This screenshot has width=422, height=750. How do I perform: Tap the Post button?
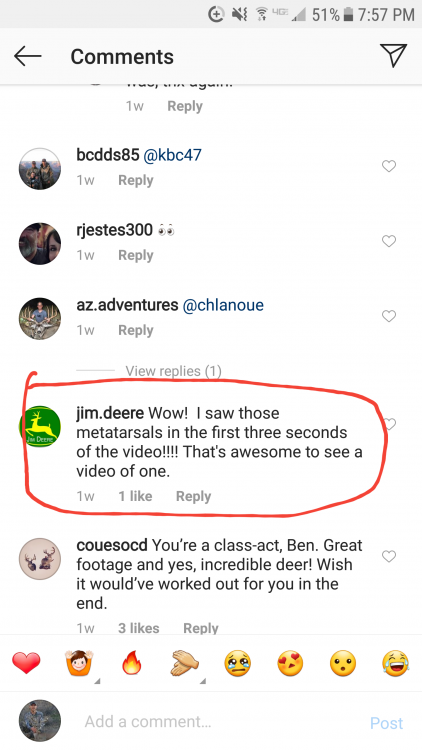pos(387,723)
